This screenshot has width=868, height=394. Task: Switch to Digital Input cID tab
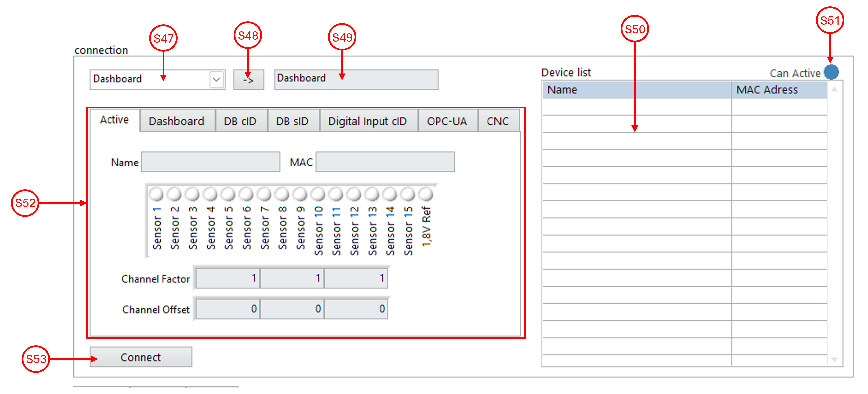coord(368,121)
